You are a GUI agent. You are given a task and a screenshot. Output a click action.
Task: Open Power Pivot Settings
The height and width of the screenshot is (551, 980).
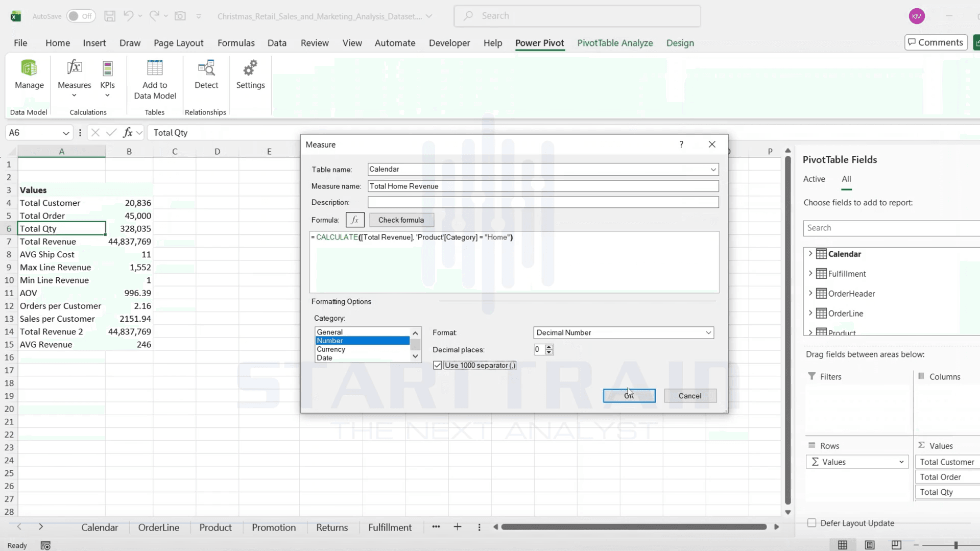[x=250, y=75]
